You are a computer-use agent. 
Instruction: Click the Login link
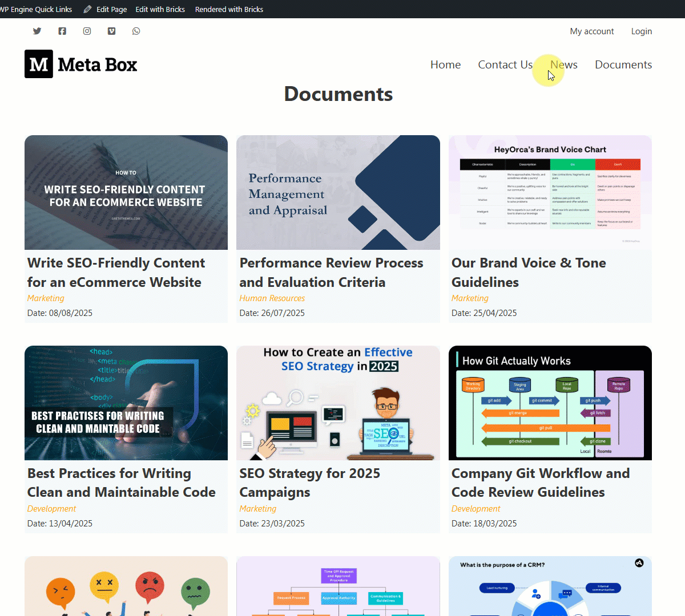tap(641, 31)
